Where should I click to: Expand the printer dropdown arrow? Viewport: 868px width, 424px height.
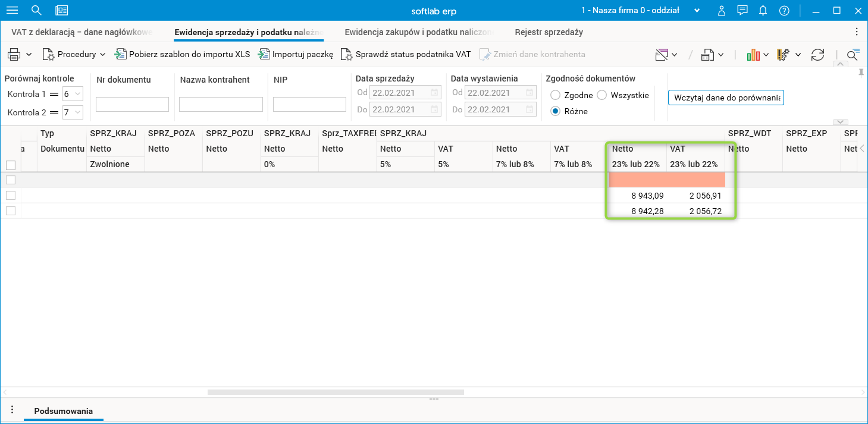click(x=29, y=55)
